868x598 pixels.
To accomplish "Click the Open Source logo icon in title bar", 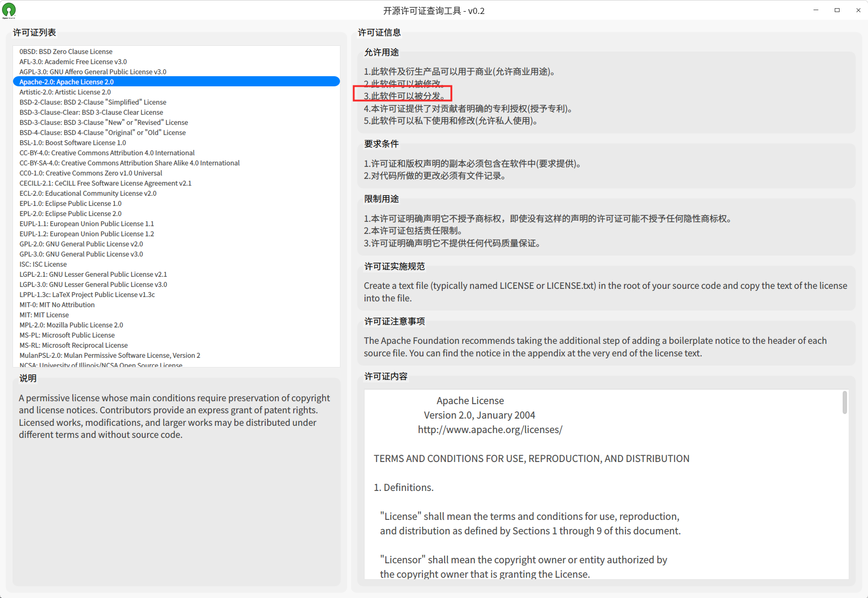I will click(9, 11).
